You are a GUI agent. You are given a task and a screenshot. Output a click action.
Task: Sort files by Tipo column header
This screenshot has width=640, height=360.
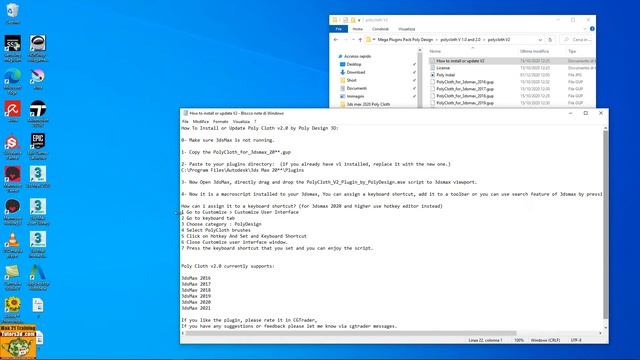point(572,51)
